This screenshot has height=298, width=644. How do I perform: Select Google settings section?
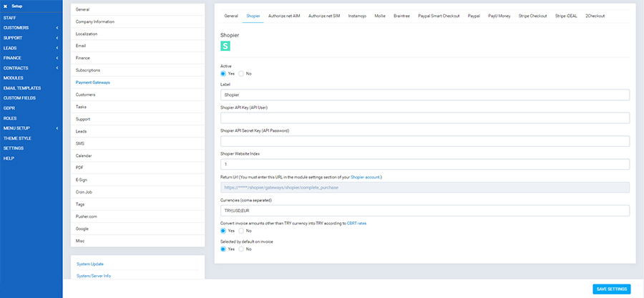(137, 229)
